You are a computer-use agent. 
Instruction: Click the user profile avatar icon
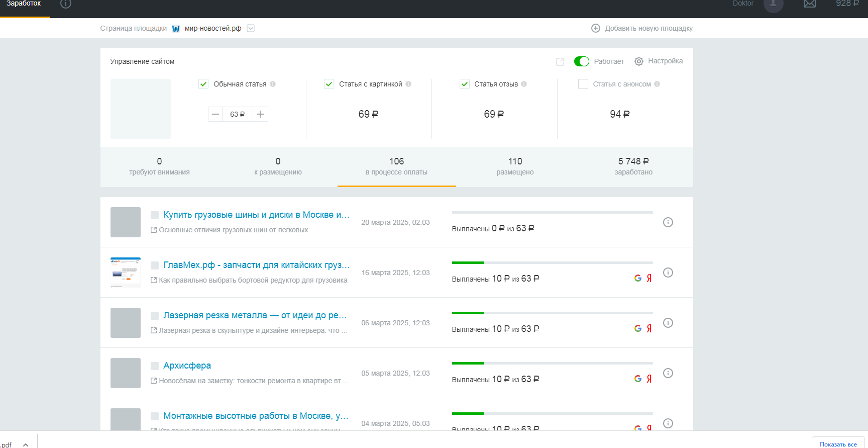click(x=773, y=5)
